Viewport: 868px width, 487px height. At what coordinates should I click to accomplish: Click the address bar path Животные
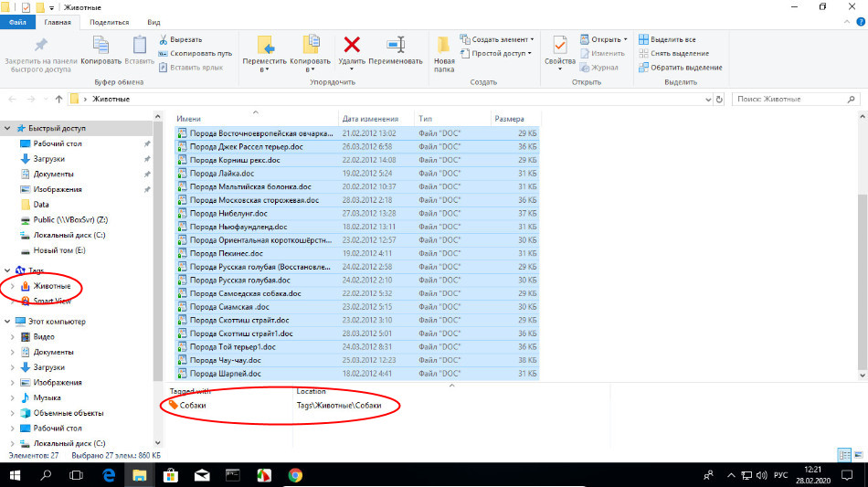pos(111,99)
